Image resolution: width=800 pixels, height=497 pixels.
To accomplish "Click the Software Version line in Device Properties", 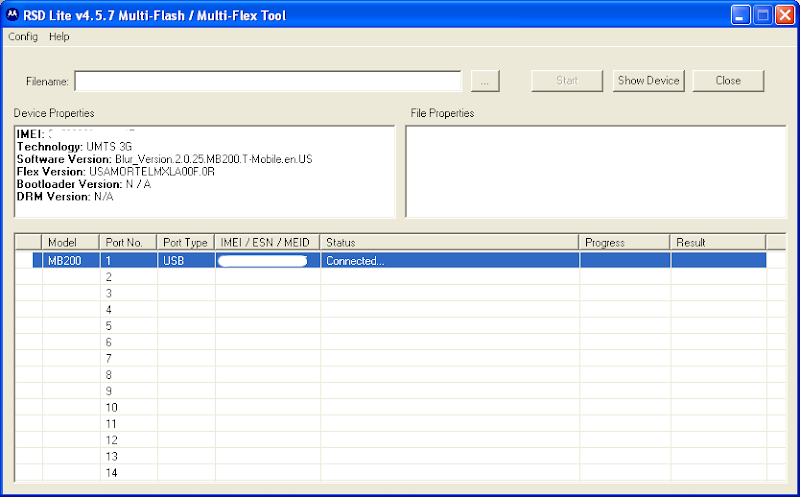I will tap(164, 159).
